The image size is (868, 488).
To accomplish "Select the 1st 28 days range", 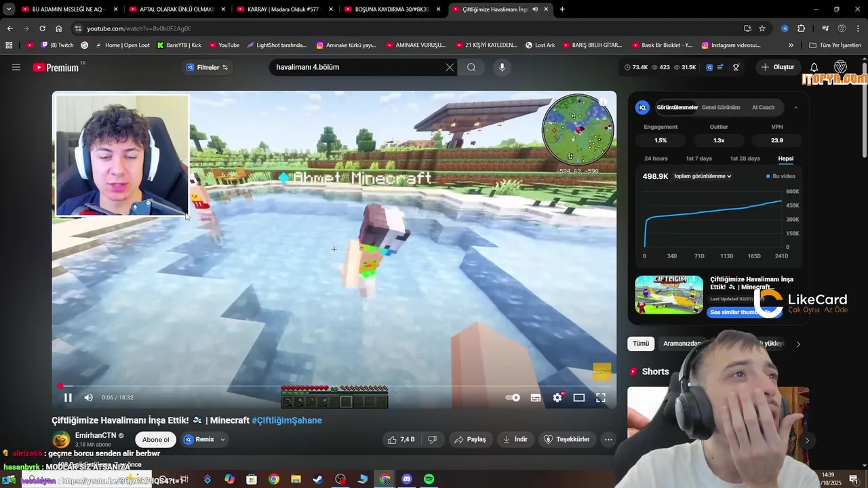I will tap(745, 159).
